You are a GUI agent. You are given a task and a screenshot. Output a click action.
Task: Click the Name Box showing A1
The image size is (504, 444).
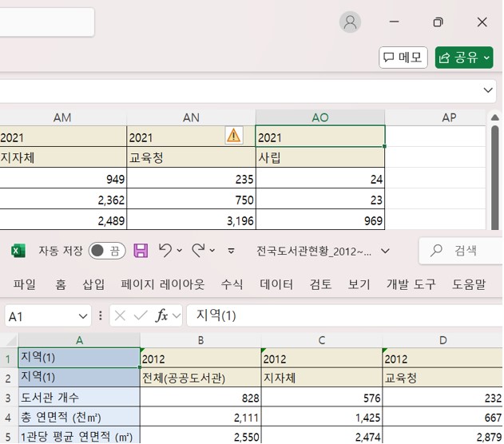(x=42, y=316)
